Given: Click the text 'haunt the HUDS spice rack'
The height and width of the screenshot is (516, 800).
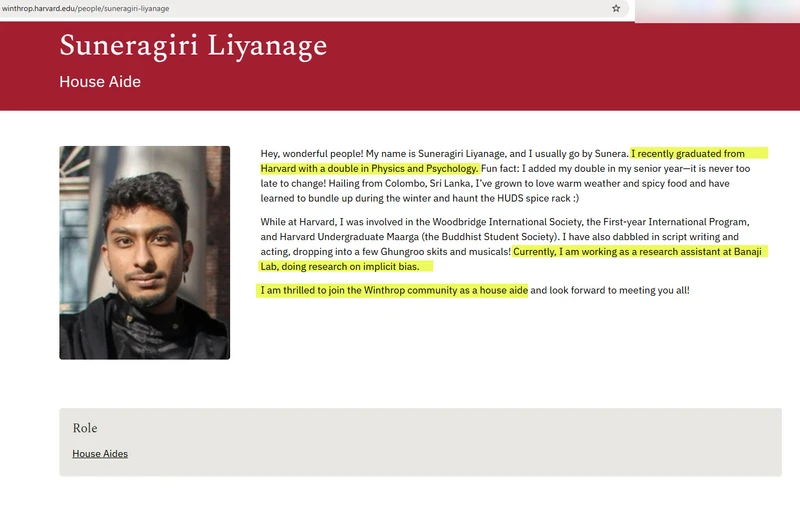Looking at the screenshot, I should coord(511,198).
